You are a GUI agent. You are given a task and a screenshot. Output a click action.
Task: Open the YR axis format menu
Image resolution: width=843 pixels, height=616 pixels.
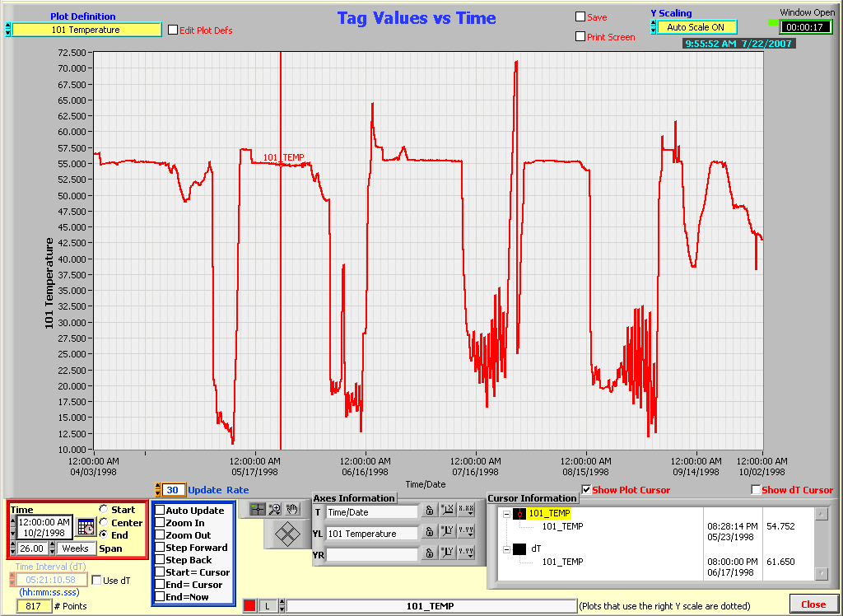466,553
